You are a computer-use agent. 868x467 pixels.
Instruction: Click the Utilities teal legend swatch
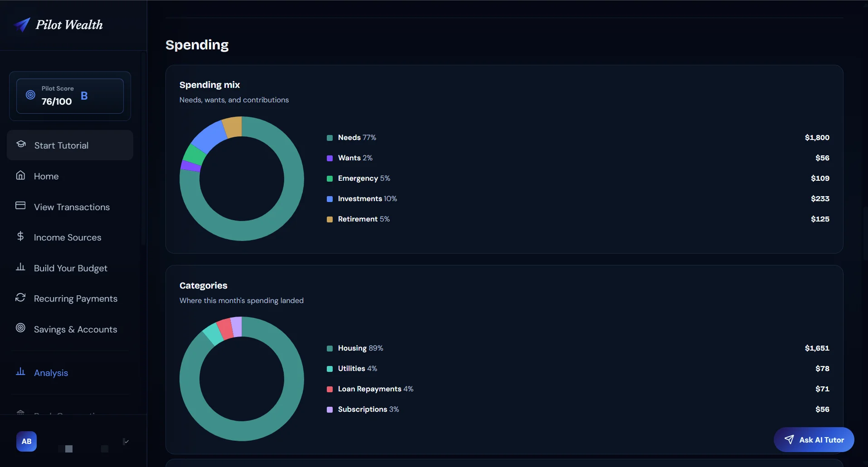coord(330,369)
